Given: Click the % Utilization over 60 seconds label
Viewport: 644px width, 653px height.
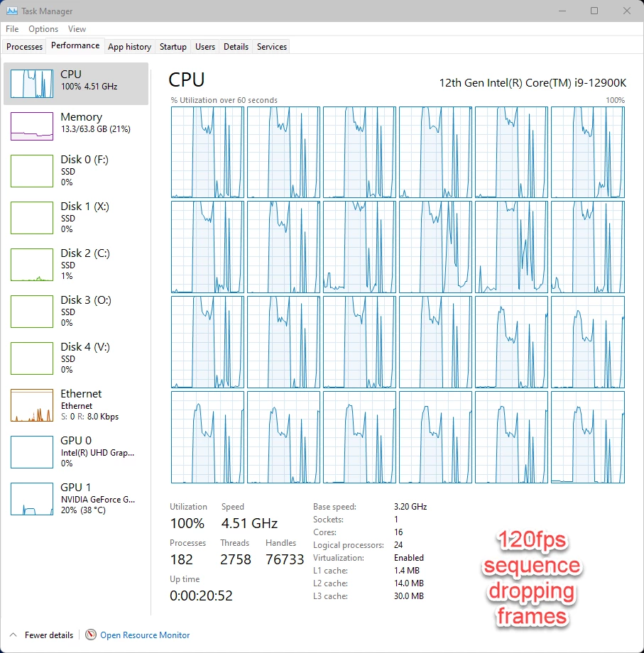Looking at the screenshot, I should click(224, 100).
